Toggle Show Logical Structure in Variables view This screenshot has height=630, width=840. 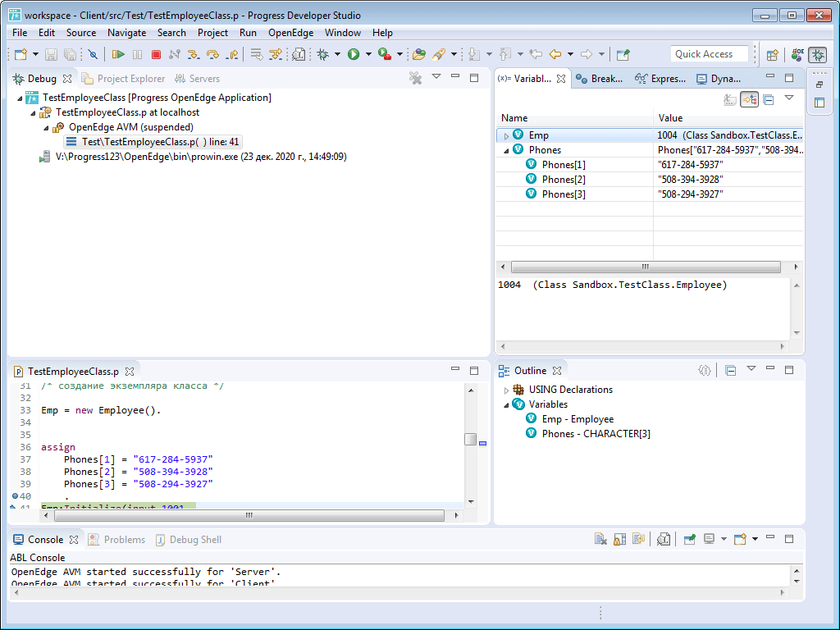tap(749, 99)
